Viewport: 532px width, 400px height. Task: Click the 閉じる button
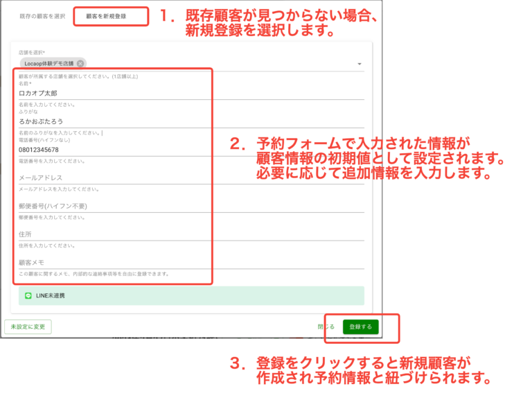point(326,327)
